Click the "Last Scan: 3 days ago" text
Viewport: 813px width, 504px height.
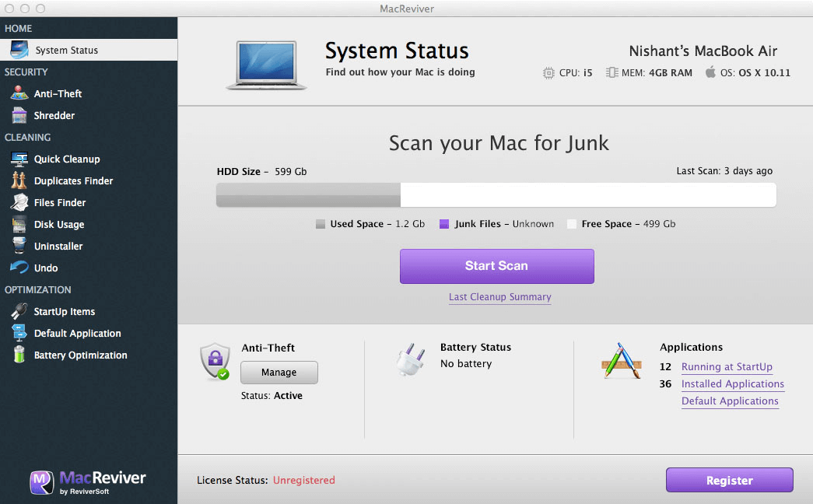tap(724, 171)
